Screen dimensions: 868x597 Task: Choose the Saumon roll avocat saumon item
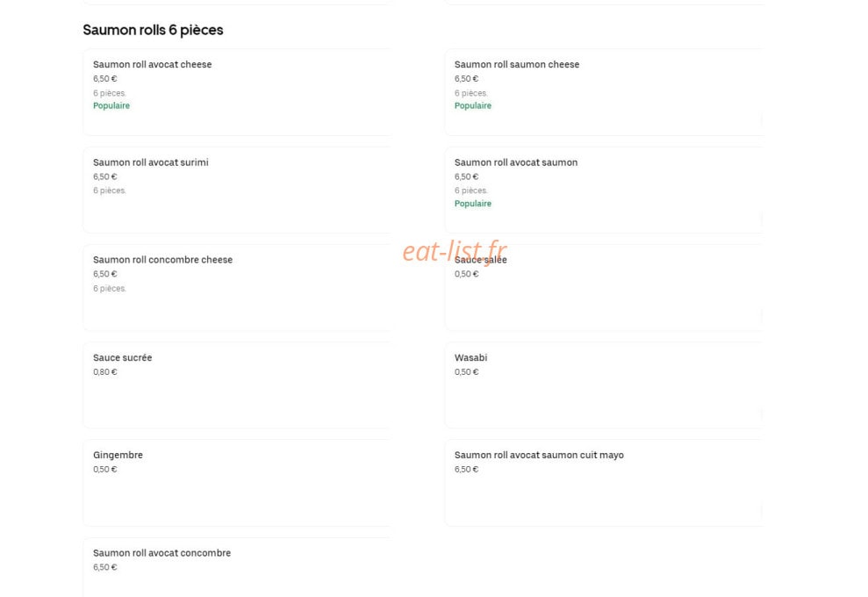point(604,190)
